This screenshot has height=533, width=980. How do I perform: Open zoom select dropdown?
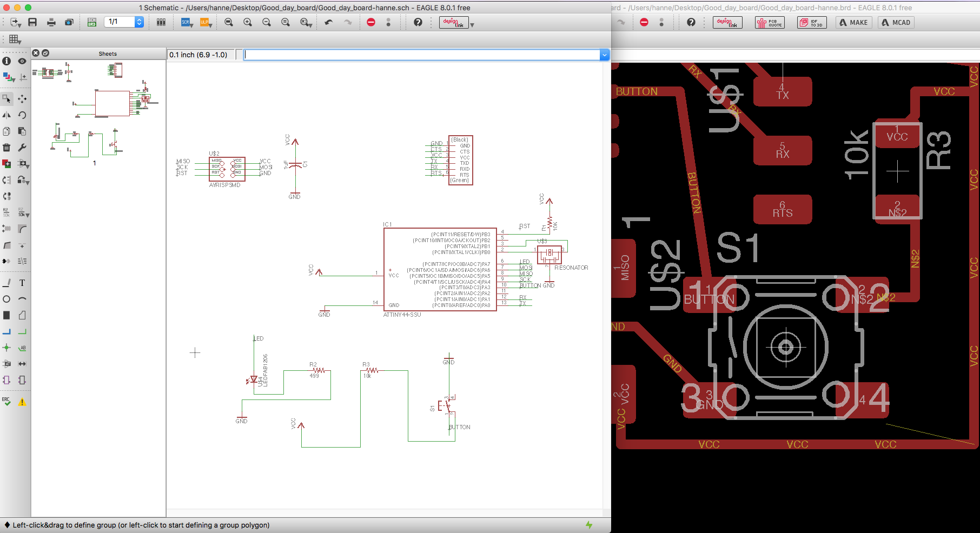(306, 22)
